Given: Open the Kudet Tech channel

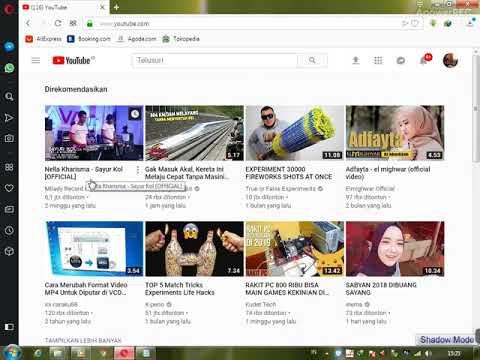Looking at the screenshot, I should 261,304.
